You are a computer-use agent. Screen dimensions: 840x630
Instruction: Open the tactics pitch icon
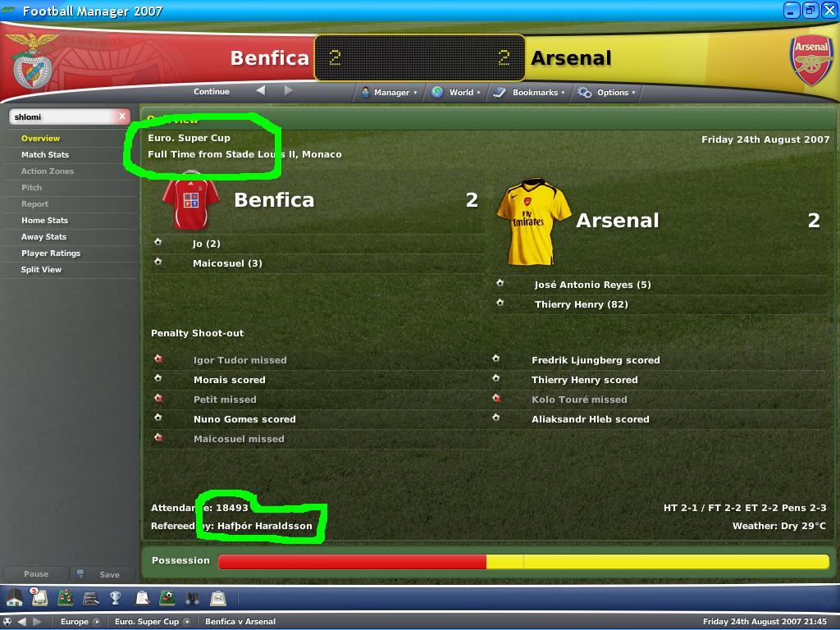click(x=66, y=598)
